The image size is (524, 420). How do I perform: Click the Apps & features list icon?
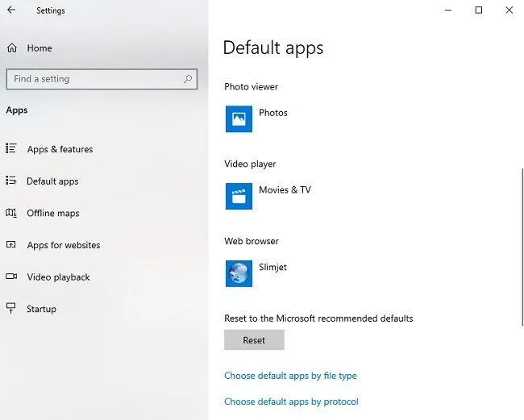click(x=11, y=148)
